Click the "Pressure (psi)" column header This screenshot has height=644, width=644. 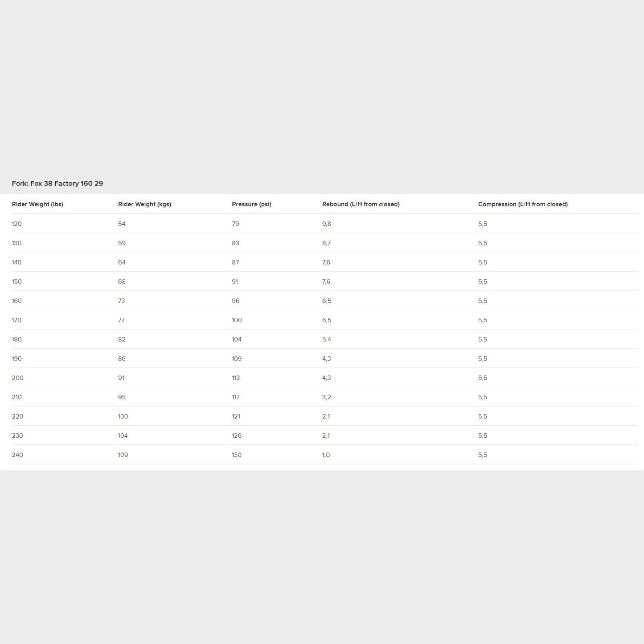(x=251, y=205)
